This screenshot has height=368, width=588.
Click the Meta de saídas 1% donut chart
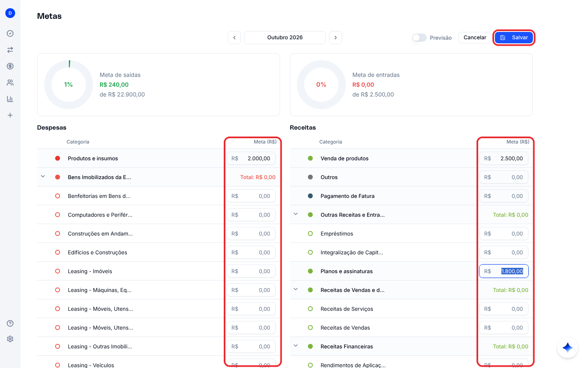click(69, 85)
